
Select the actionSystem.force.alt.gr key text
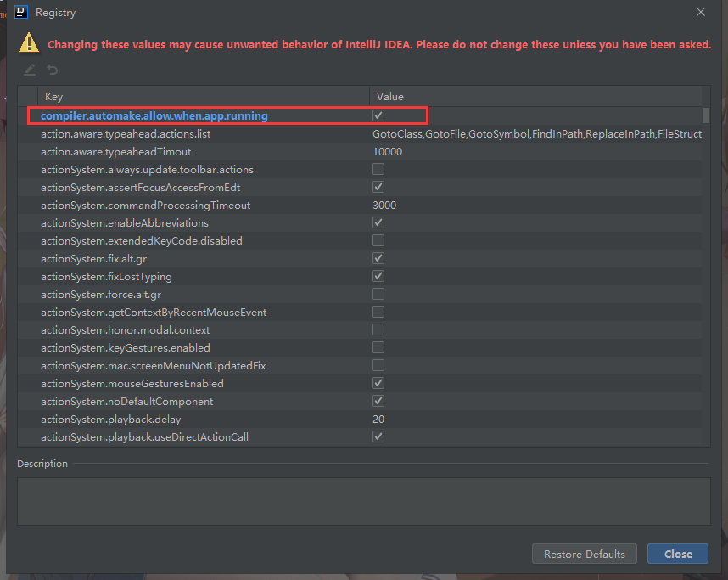click(101, 294)
